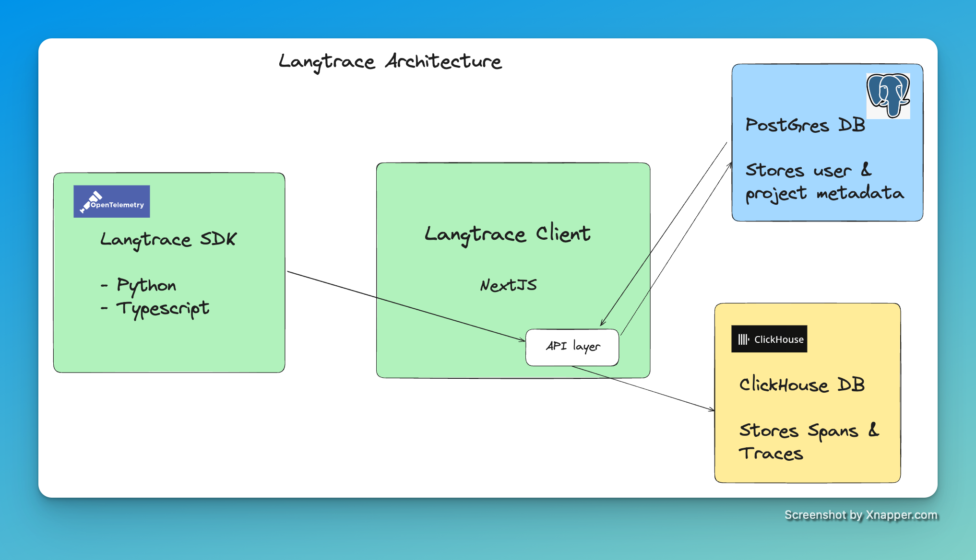This screenshot has height=560, width=976.
Task: Click arrowhead entering API layer from SDK
Action: pos(523,340)
